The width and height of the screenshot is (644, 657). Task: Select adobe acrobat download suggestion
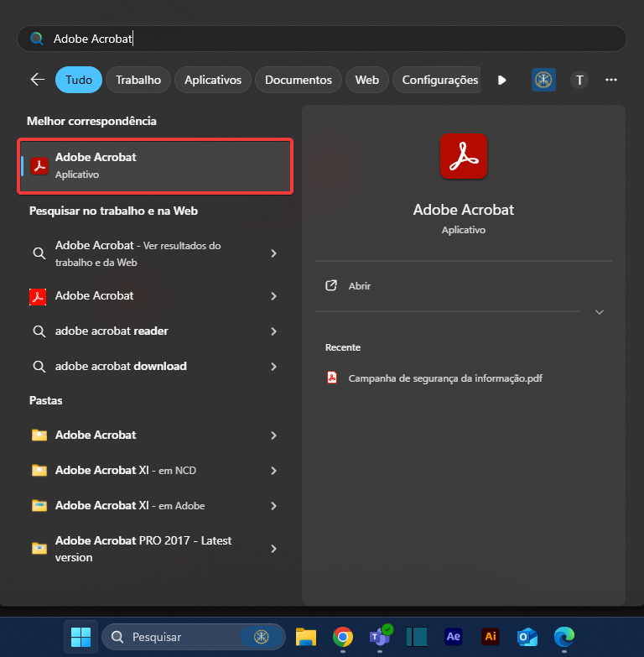(x=155, y=367)
